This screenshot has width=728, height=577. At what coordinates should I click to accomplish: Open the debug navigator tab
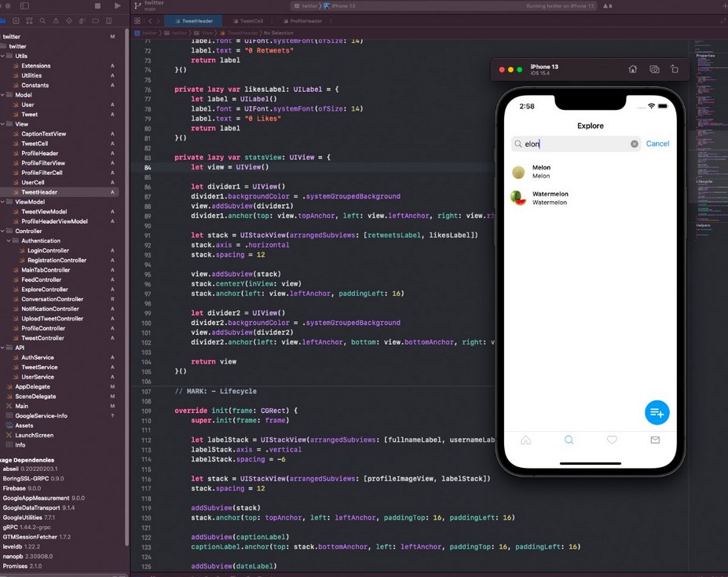[x=82, y=21]
